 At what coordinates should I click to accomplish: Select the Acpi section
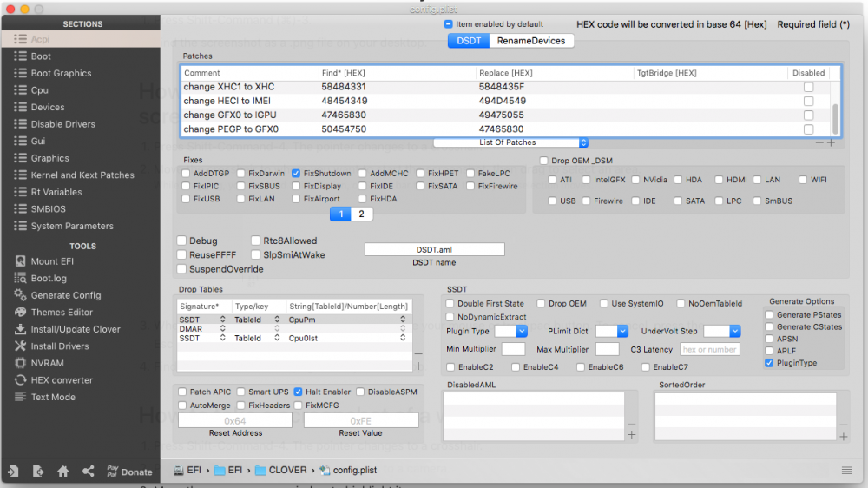coord(80,39)
